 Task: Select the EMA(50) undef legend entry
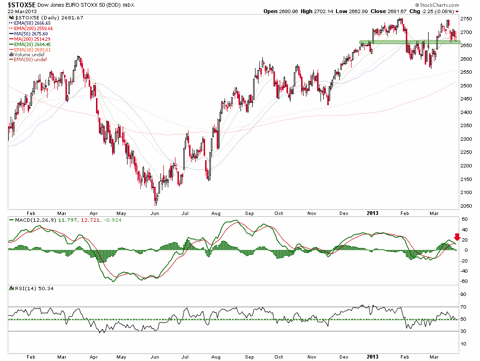coord(30,59)
